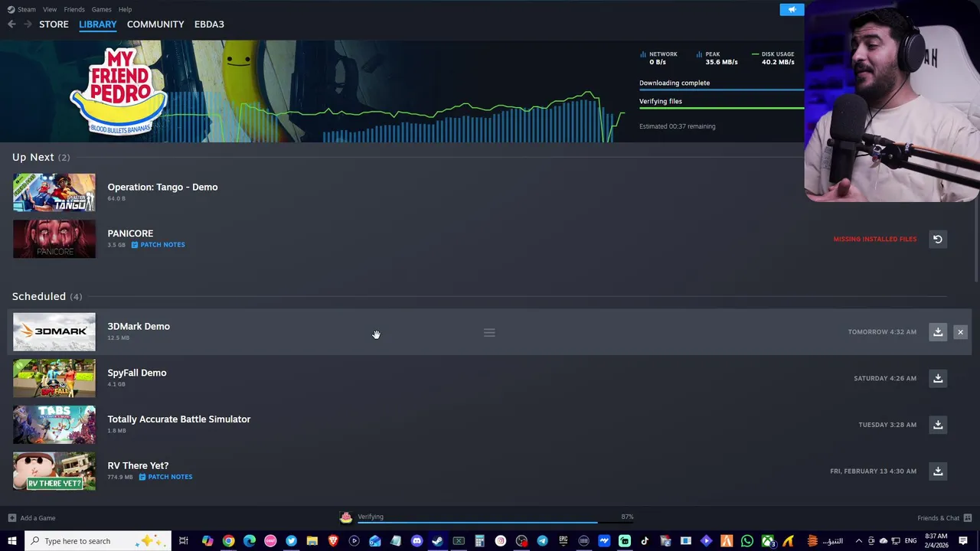This screenshot has width=980, height=551.
Task: Click the Verifying files progress bar
Action: (x=722, y=108)
